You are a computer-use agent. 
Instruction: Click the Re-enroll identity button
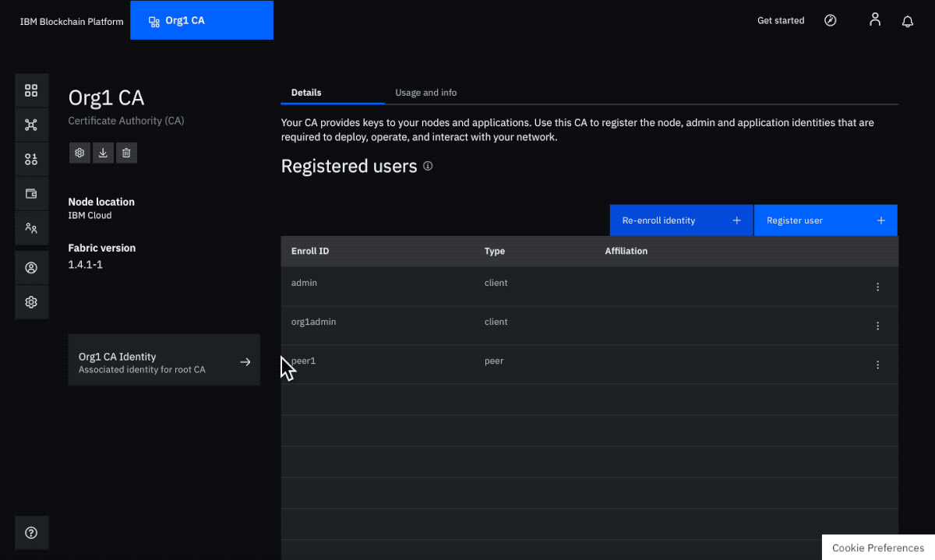tap(681, 220)
